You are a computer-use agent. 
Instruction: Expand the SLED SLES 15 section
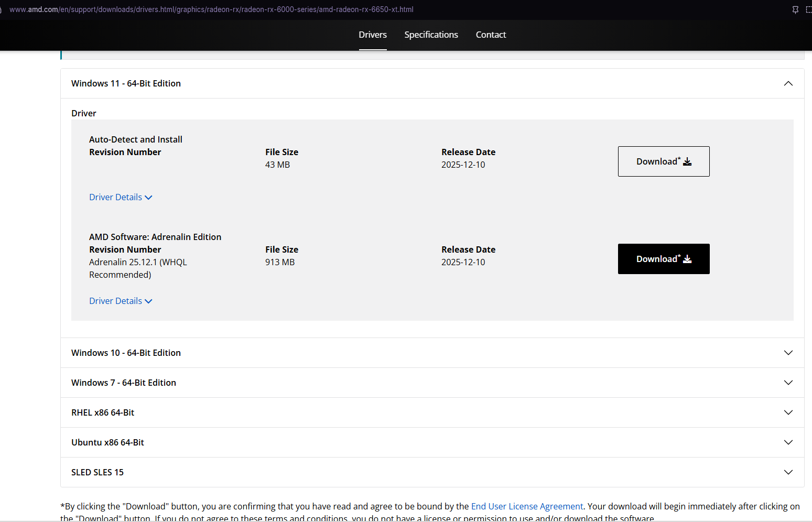[x=98, y=472]
